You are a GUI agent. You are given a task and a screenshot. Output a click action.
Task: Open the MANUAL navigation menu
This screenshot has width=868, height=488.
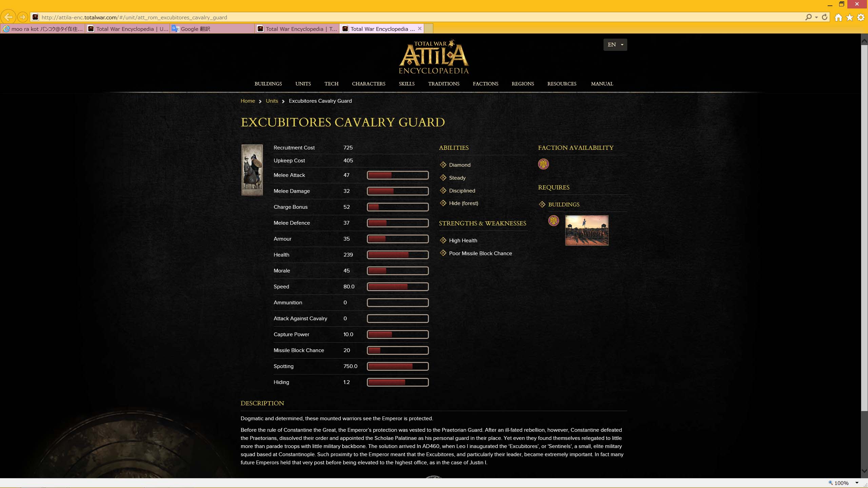[602, 84]
